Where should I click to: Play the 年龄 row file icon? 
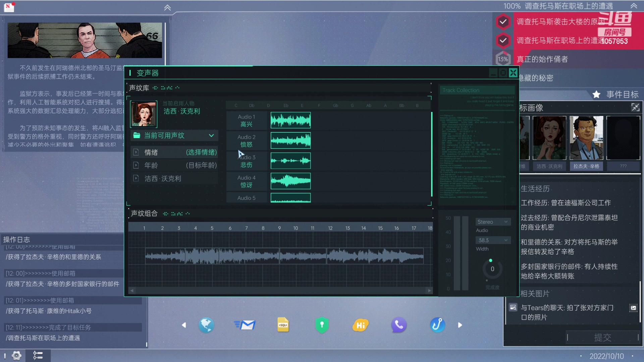(136, 165)
